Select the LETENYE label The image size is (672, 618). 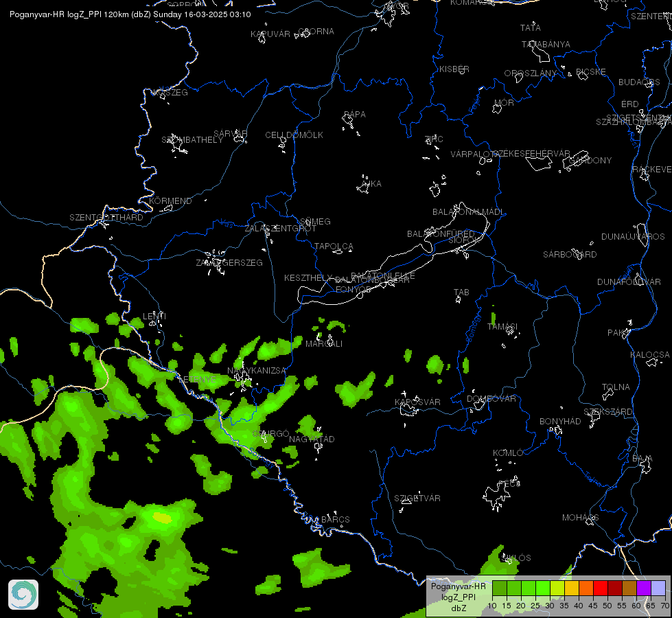[x=197, y=379]
